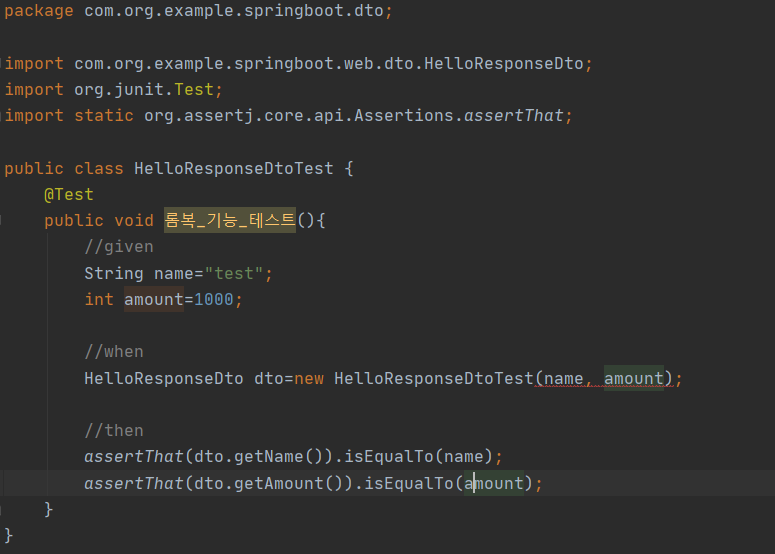775x554 pixels.
Task: Click the String type in the name declaration
Action: click(114, 273)
